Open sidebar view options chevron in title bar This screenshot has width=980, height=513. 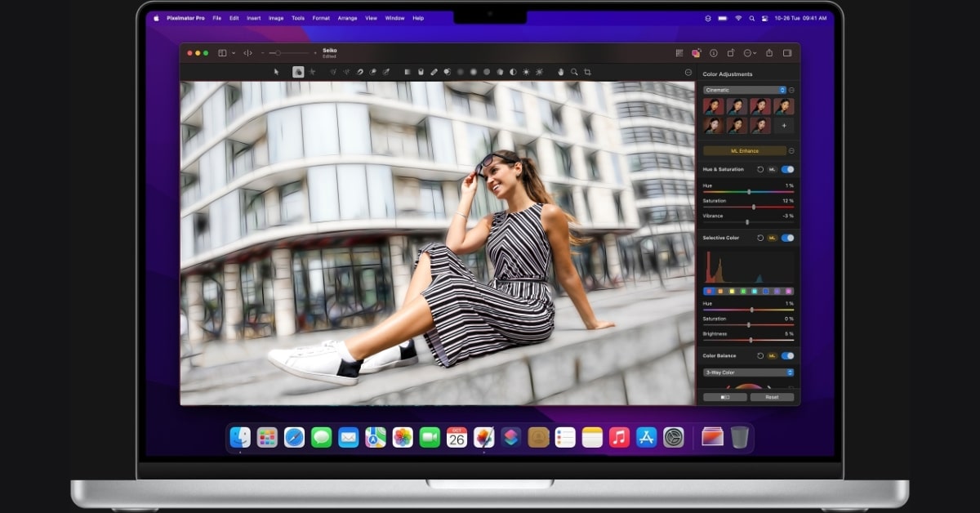(x=233, y=53)
